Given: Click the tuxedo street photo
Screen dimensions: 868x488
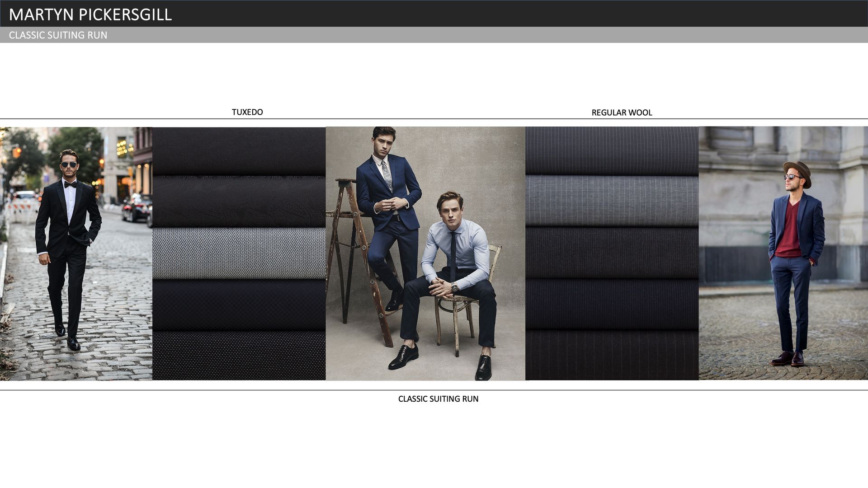Looking at the screenshot, I should point(76,253).
